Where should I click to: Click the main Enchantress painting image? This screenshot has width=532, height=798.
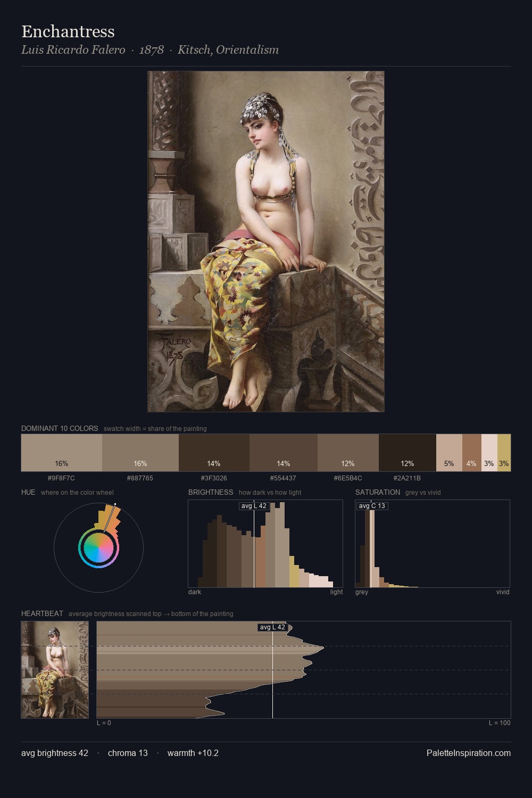266,242
